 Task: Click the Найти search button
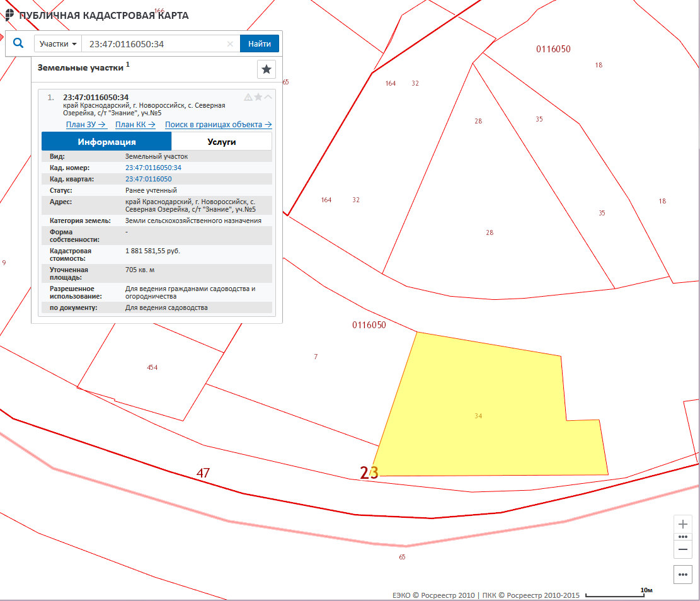coord(260,43)
